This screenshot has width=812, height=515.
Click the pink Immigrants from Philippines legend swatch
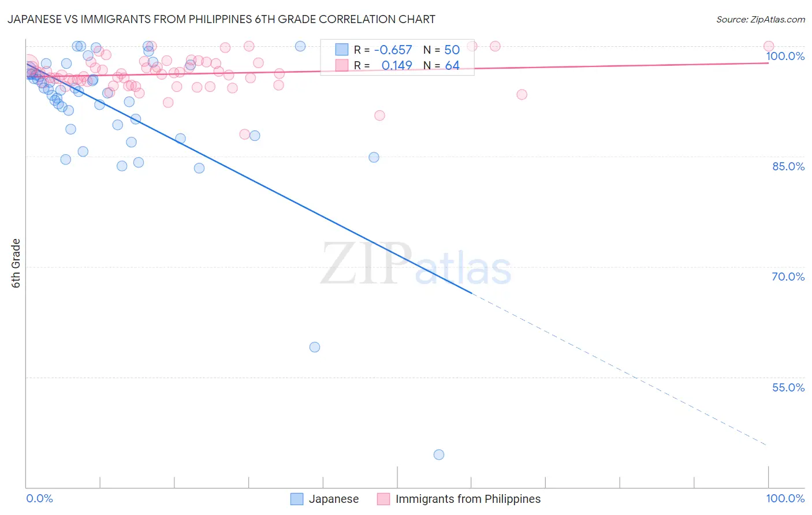tap(383, 499)
